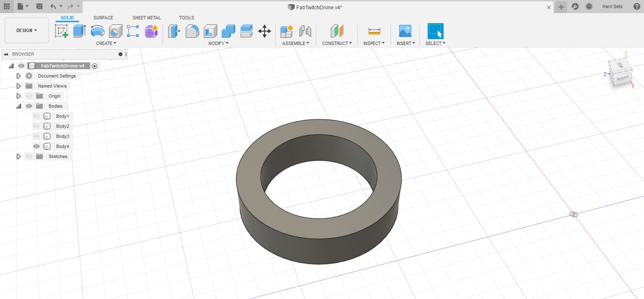Open the DESIGN workspace dropdown
The image size is (644, 299).
tap(27, 30)
